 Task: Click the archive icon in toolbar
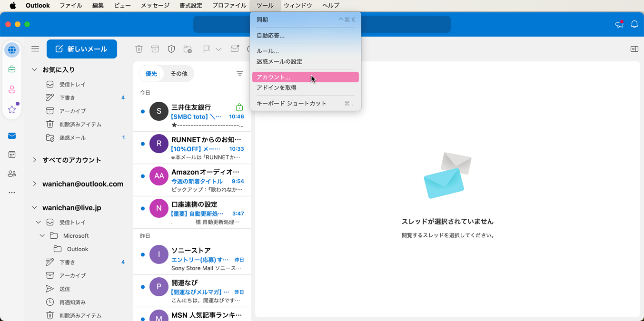[x=155, y=49]
